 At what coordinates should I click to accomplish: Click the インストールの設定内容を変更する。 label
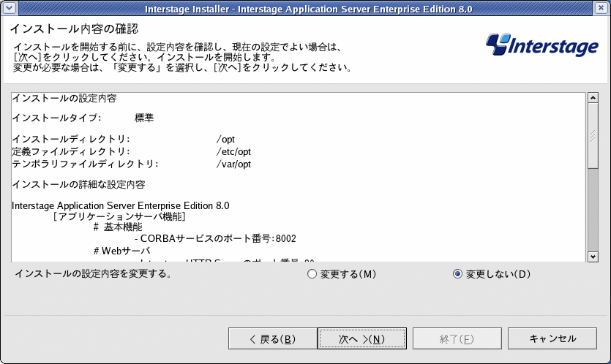[93, 273]
